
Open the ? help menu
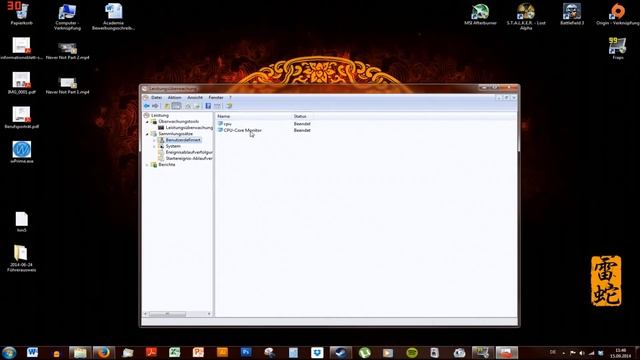(230, 98)
